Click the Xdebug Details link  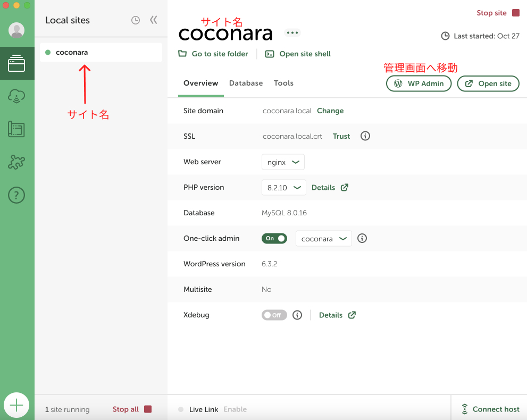pyautogui.click(x=331, y=315)
